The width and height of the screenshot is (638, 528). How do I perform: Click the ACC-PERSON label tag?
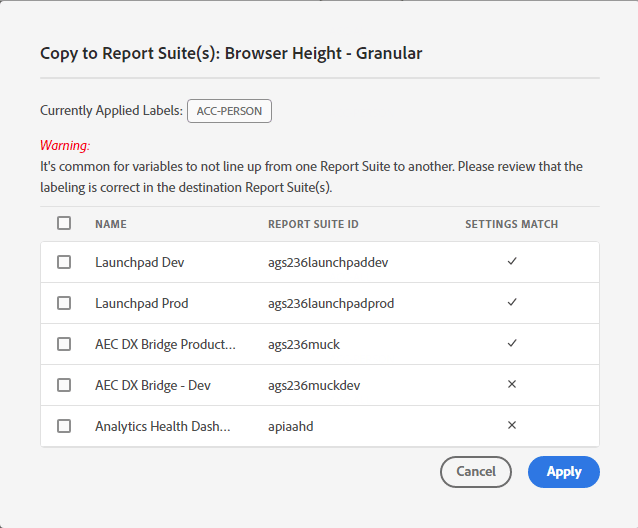coord(229,111)
